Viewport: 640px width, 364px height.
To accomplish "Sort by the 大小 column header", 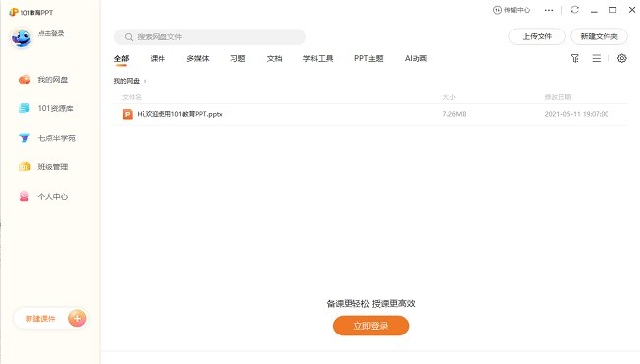I will [449, 97].
